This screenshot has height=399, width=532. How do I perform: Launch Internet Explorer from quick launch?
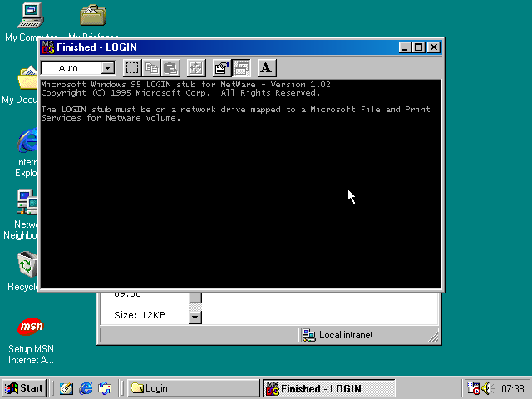click(86, 388)
